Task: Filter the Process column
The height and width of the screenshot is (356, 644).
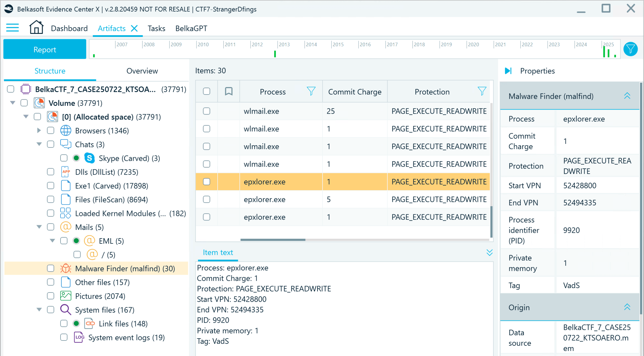Action: (311, 91)
